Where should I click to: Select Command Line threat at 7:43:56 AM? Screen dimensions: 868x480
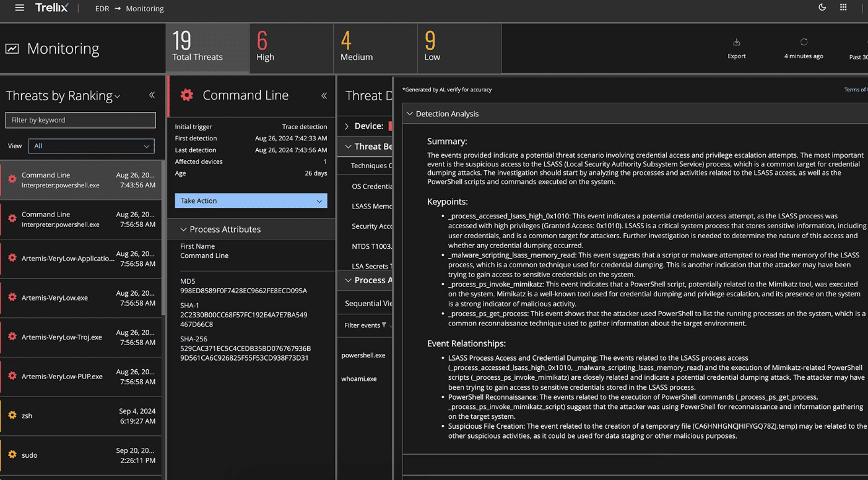coord(81,180)
